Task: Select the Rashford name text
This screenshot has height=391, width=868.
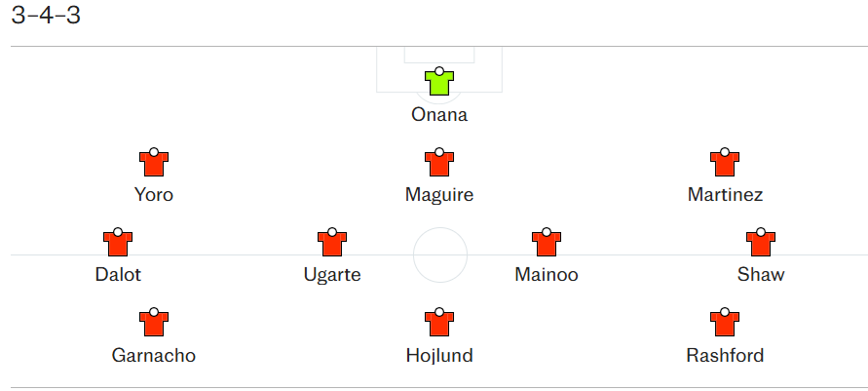Action: coord(725,356)
